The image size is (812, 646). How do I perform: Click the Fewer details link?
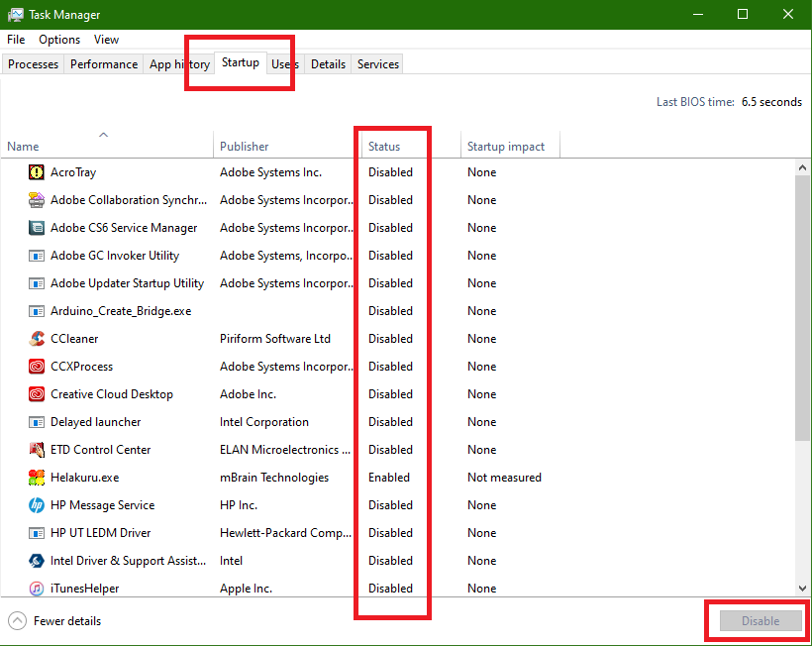67,620
